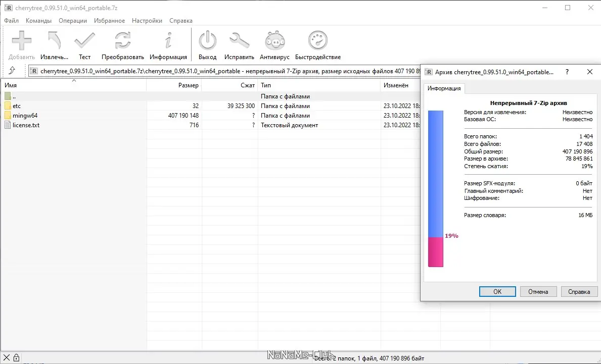Click the mingw64 folder icon
601x364 pixels.
point(8,116)
